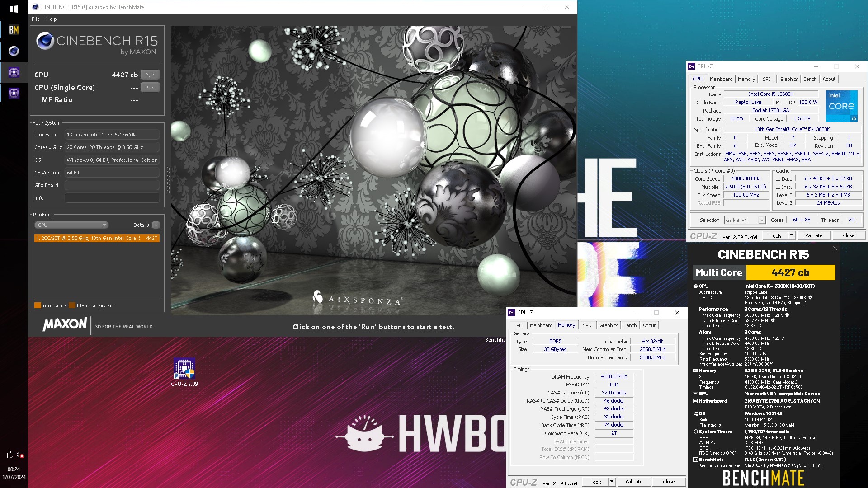Click the Core Voltage 1.512 V value
Screen dimensions: 868x488
click(802, 118)
